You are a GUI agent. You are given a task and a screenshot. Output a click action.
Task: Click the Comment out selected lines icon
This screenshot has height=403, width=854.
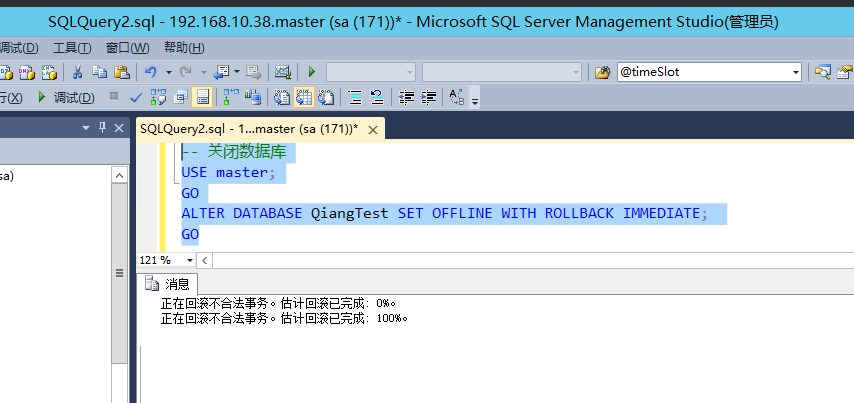354,97
